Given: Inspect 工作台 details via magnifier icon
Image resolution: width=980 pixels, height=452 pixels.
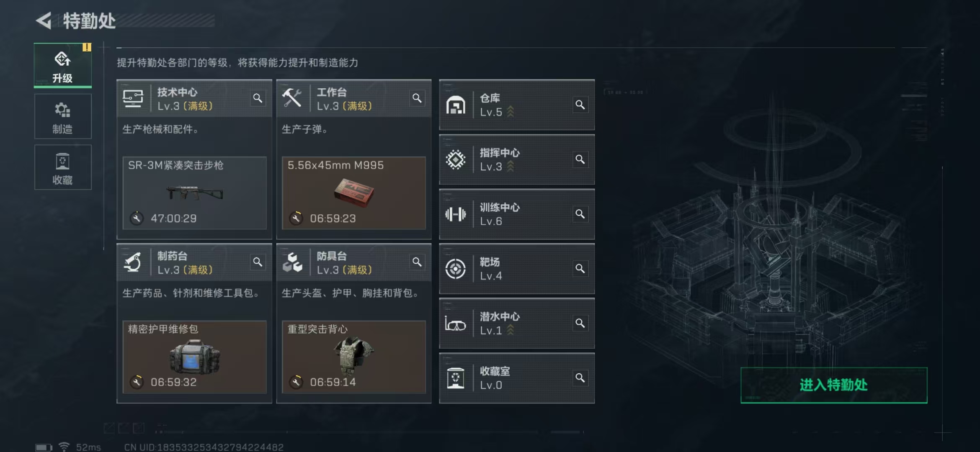Looking at the screenshot, I should click(417, 98).
